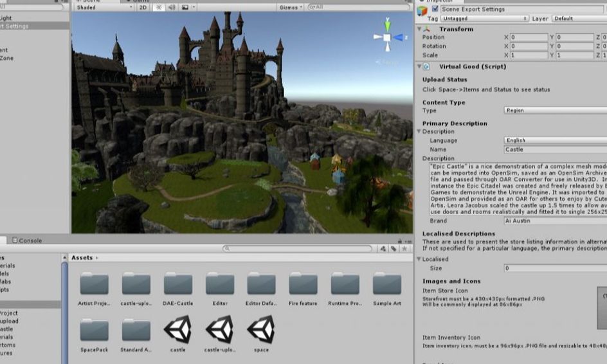Click the Project panel search field
This screenshot has height=364, width=607.
tap(297, 249)
